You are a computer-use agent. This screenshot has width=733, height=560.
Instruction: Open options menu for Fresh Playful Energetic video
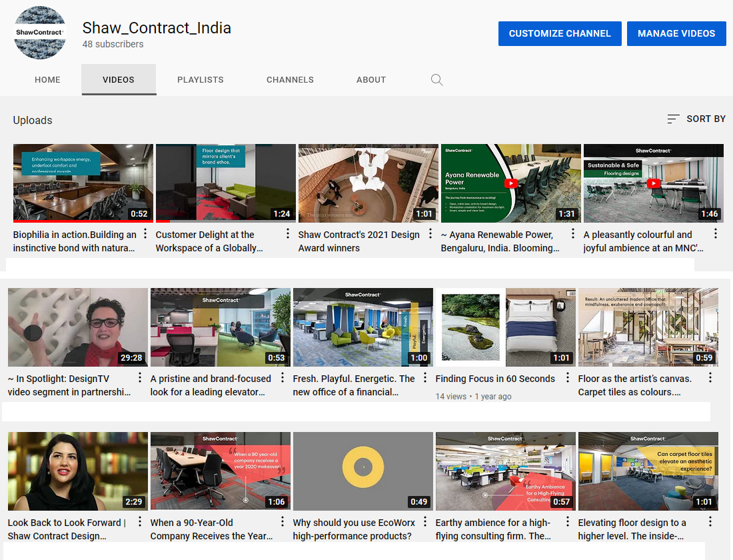tap(425, 377)
